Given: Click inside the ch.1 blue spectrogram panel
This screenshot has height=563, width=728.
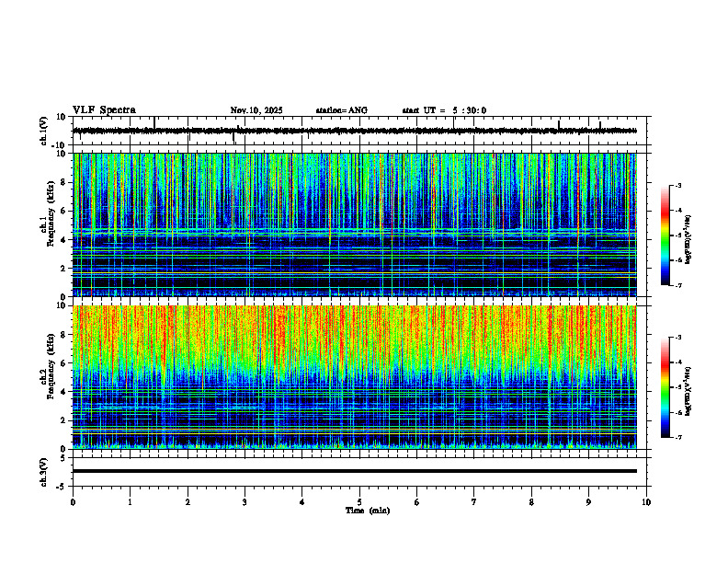Looking at the screenshot, I should pos(354,224).
